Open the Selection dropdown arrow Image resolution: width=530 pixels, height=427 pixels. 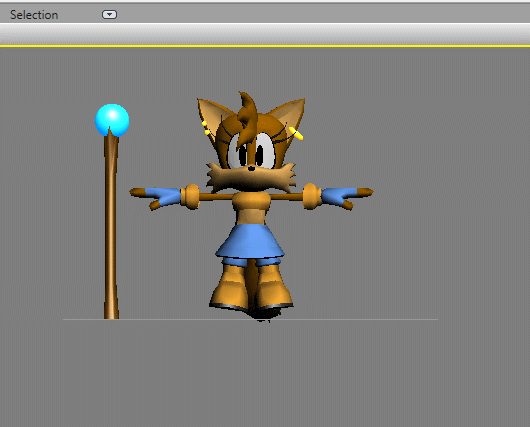pos(109,15)
